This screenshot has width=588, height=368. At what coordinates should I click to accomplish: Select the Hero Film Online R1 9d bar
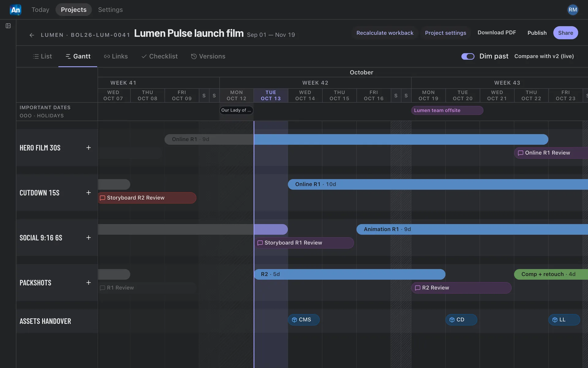(x=356, y=139)
